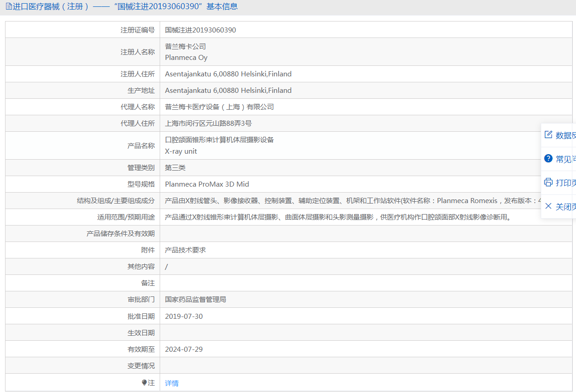
Task: Click the 审批部门 label
Action: pos(141,300)
